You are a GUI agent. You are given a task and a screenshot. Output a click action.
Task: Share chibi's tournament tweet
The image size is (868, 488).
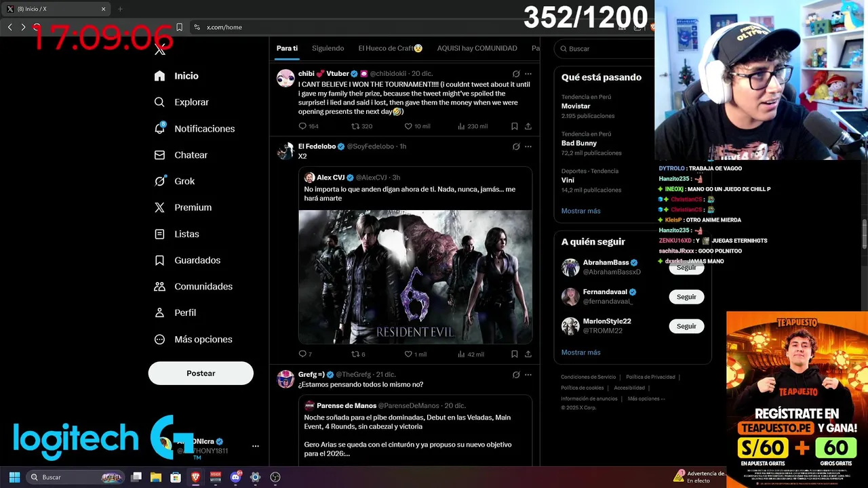528,126
